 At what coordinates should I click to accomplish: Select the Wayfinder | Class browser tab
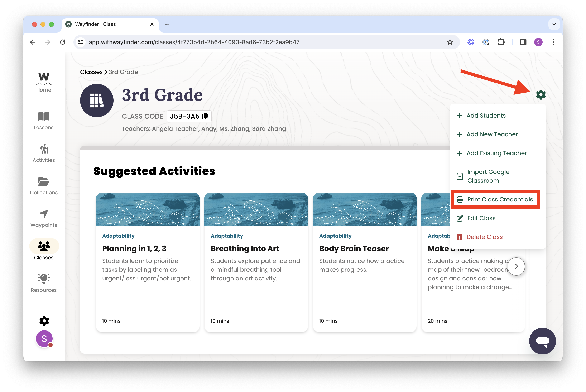(110, 24)
